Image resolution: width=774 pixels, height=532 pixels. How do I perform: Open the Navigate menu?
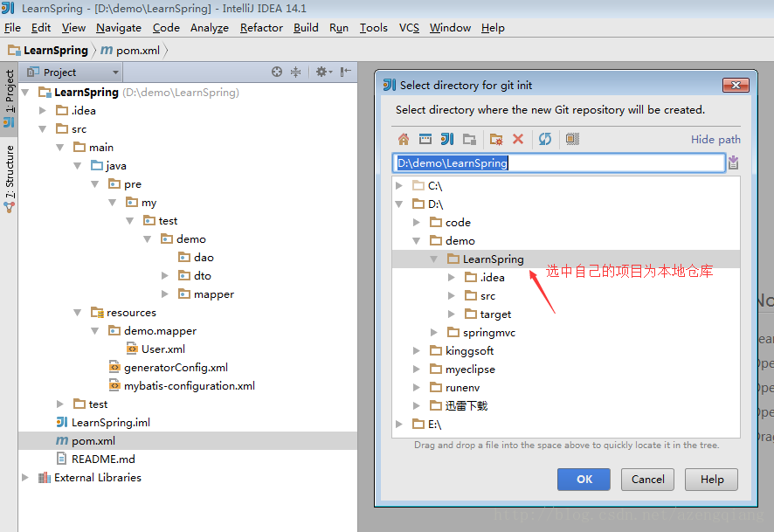pos(119,28)
